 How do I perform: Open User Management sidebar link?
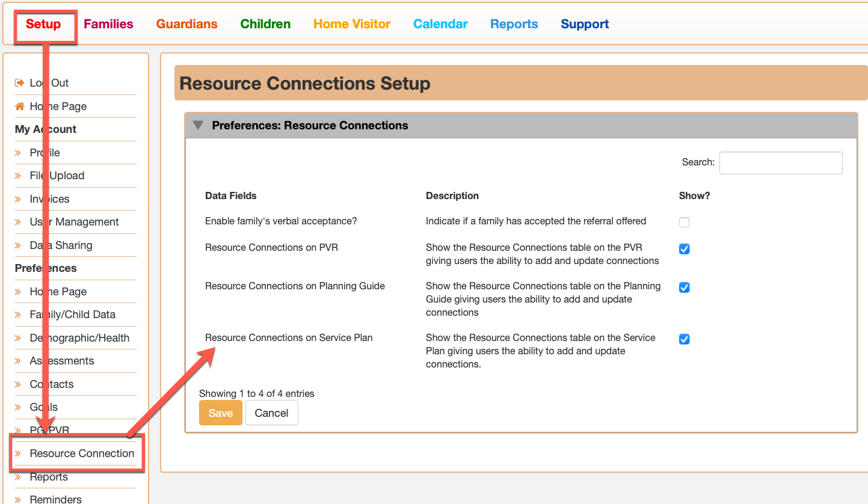(x=75, y=222)
